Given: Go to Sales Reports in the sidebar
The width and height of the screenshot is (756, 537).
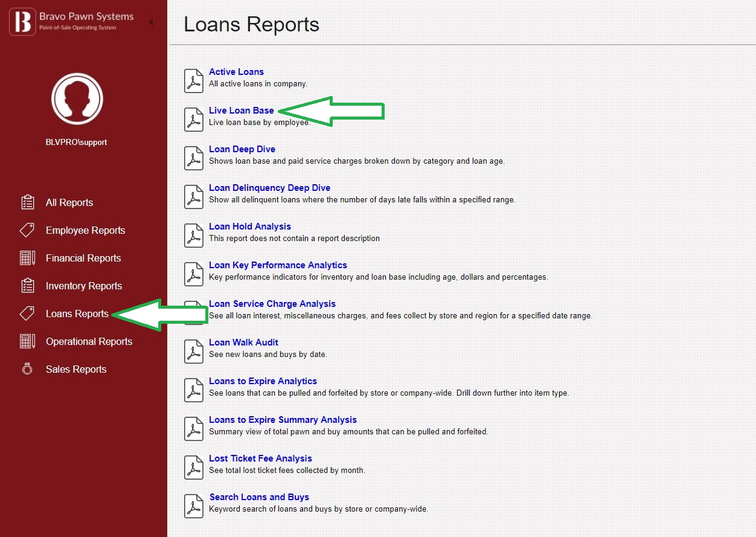Looking at the screenshot, I should tap(76, 369).
